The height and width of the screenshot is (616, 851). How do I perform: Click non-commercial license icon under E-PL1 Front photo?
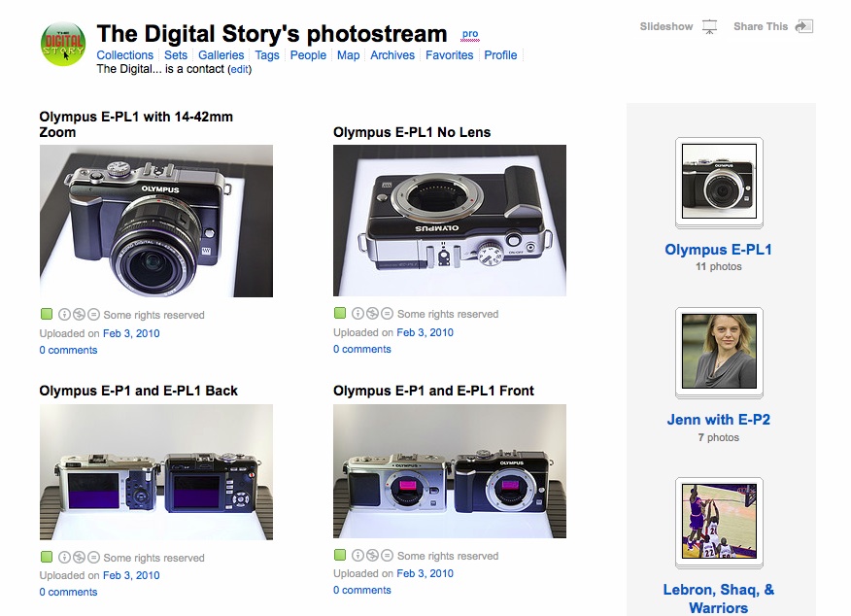pyautogui.click(x=373, y=556)
